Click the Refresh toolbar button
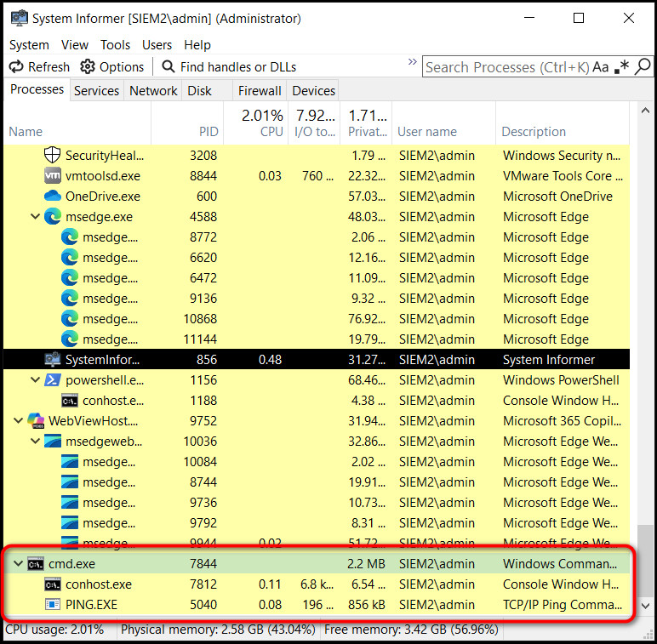The height and width of the screenshot is (644, 657). coord(39,66)
